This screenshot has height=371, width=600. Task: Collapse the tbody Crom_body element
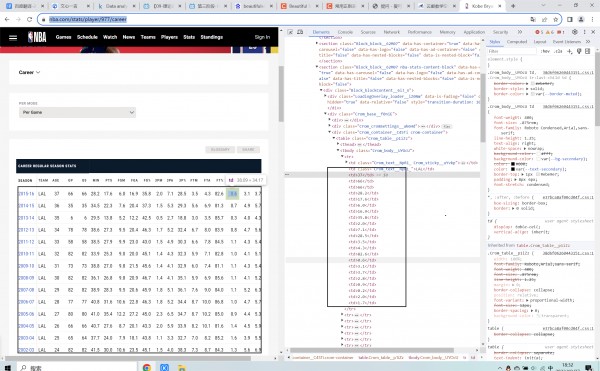(338, 150)
